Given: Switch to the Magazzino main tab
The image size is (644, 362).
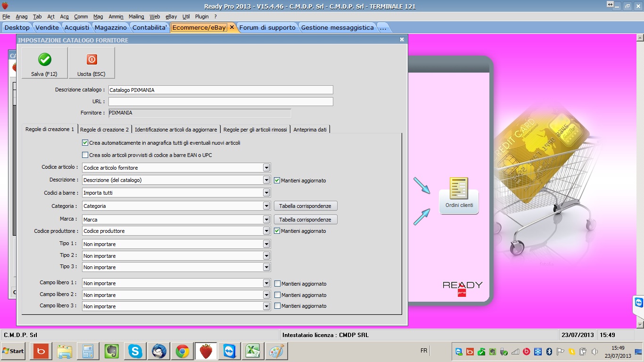Looking at the screenshot, I should pos(110,27).
